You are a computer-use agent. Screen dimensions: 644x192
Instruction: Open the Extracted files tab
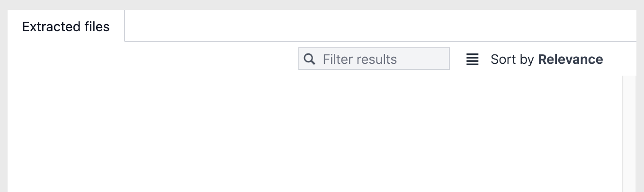click(66, 27)
